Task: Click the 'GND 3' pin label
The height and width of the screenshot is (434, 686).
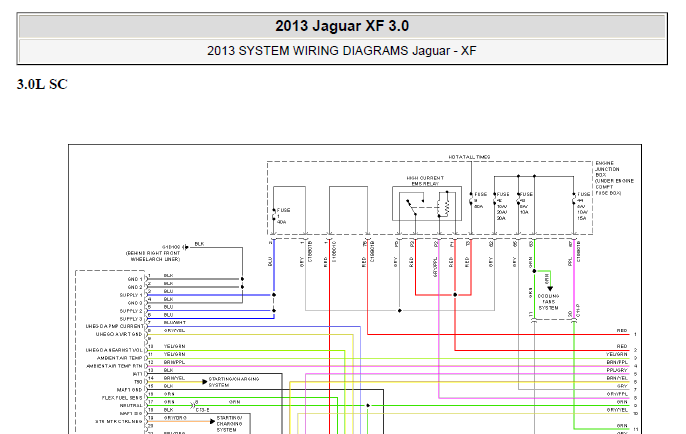Action: tap(135, 303)
